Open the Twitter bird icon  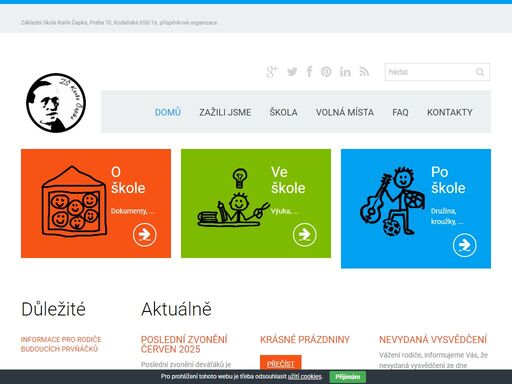point(292,72)
